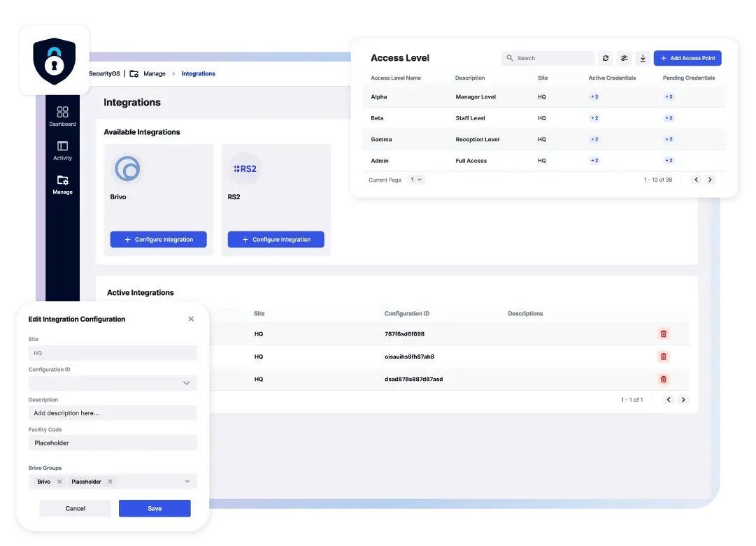Image resolution: width=756 pixels, height=546 pixels.
Task: Click the Integrations breadcrumb link
Action: coord(198,73)
